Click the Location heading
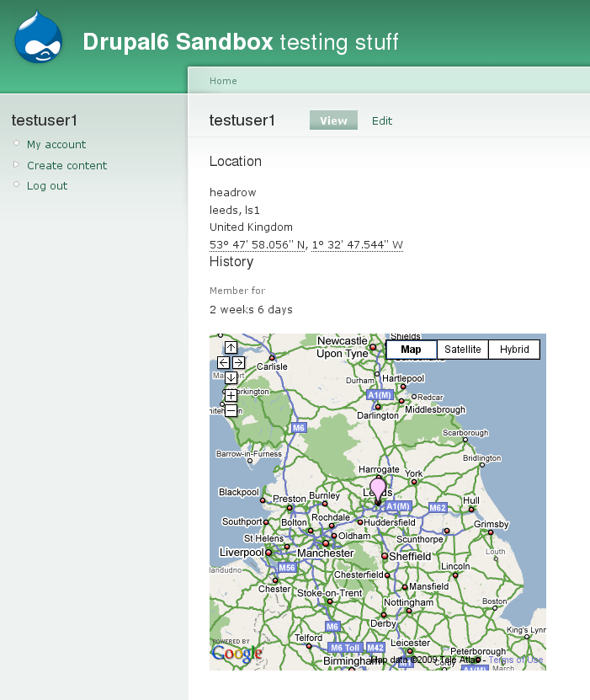 [236, 161]
